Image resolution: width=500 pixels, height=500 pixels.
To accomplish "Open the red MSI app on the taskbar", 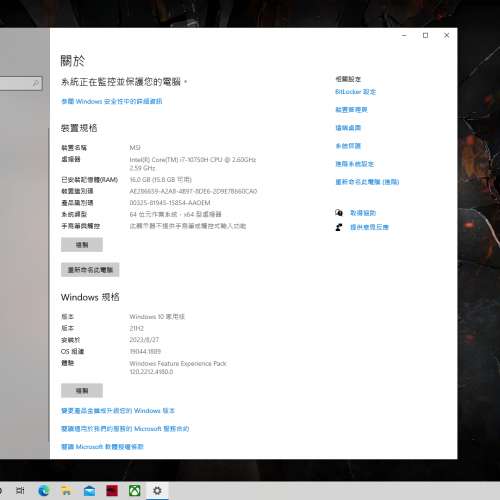I will [112, 491].
